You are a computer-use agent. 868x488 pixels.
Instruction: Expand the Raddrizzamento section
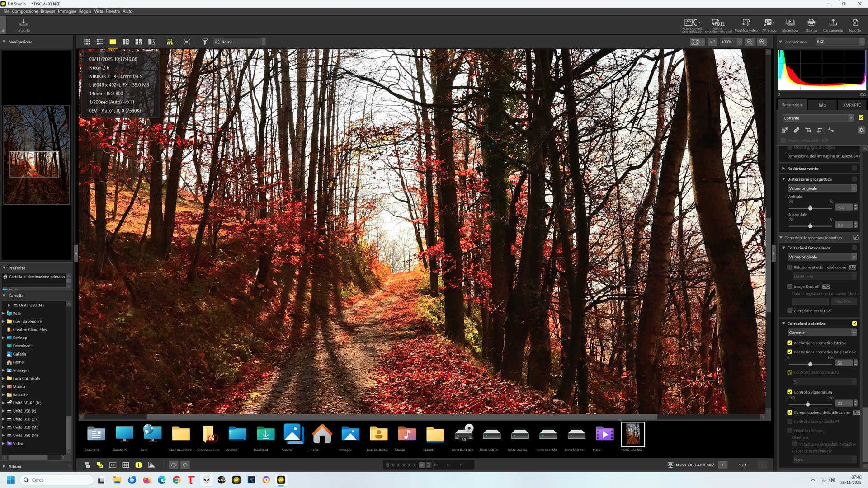tap(783, 168)
